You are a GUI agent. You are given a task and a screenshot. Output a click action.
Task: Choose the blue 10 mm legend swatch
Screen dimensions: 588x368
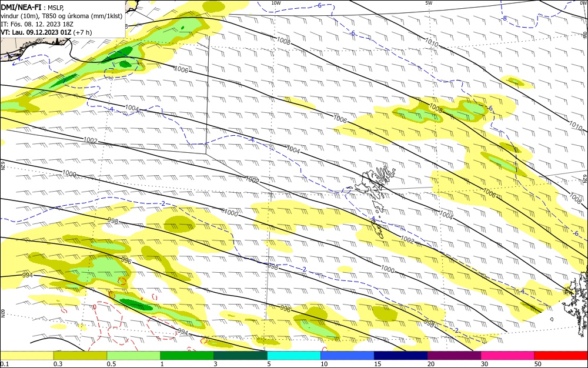tap(348, 356)
